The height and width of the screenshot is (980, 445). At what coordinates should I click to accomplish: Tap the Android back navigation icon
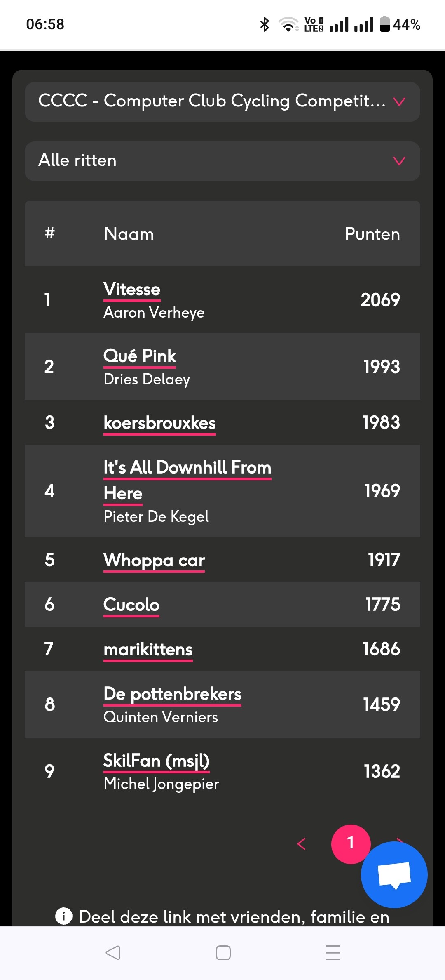pyautogui.click(x=112, y=953)
